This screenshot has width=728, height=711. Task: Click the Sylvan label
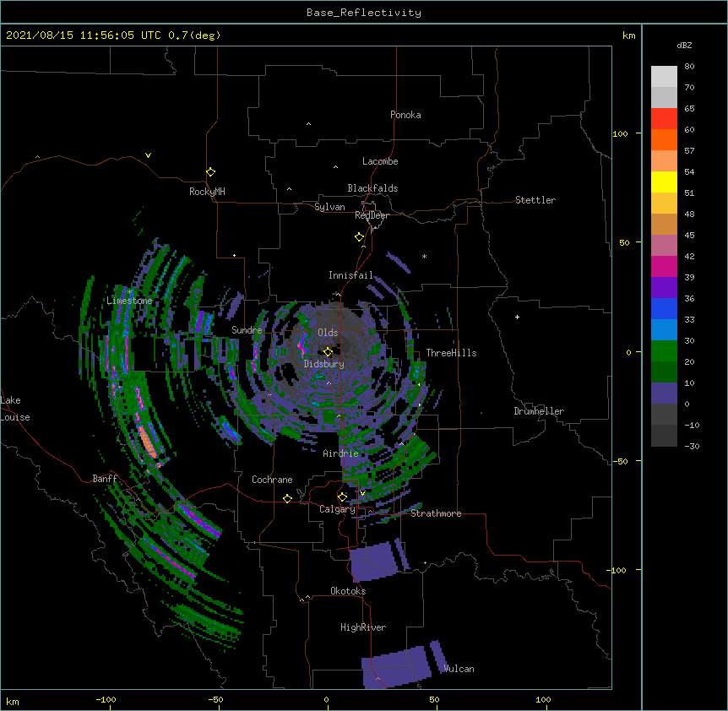pos(329,207)
